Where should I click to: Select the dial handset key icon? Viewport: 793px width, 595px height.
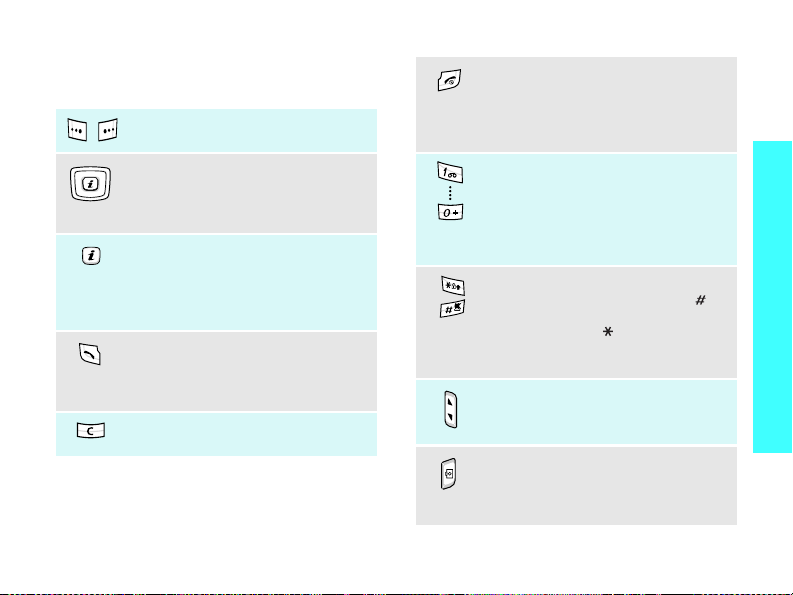(x=90, y=354)
